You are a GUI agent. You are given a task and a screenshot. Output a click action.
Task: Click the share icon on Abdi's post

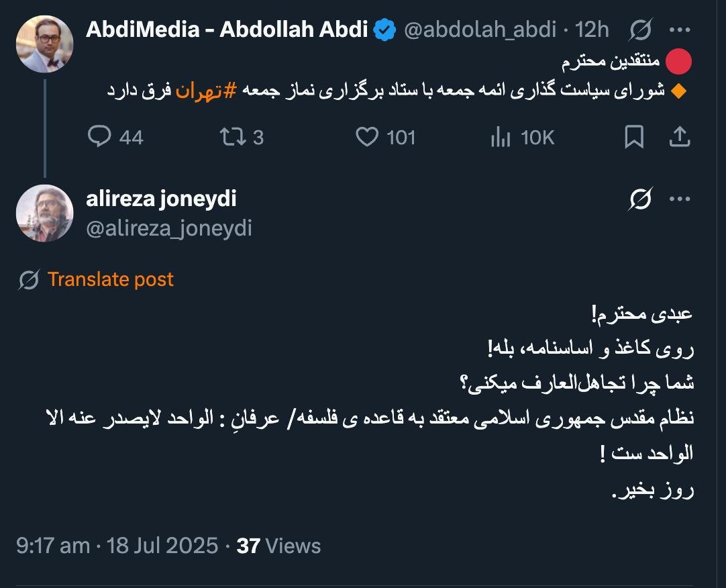tap(680, 137)
